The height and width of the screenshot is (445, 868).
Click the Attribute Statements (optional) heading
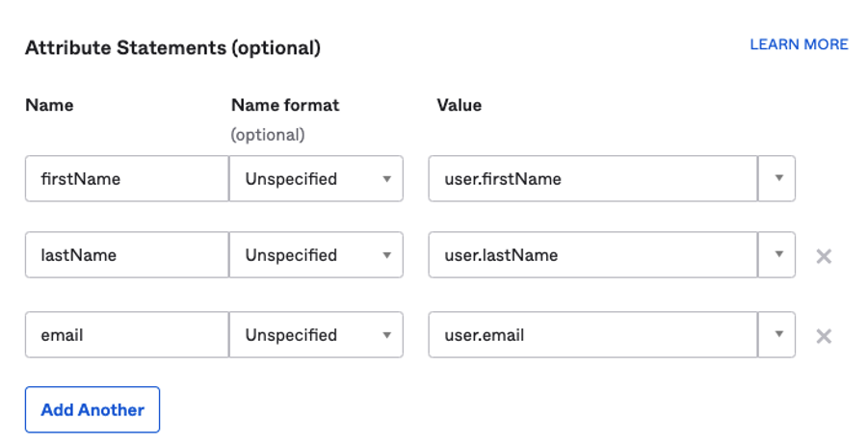(x=172, y=48)
